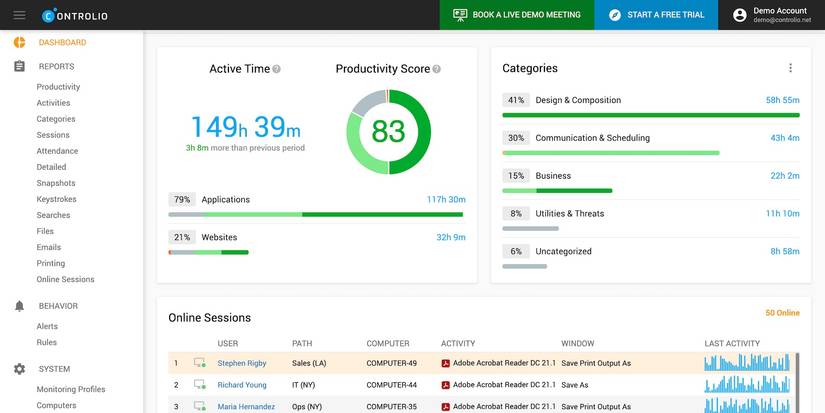Image resolution: width=825 pixels, height=413 pixels.
Task: Click the Demo Account avatar icon
Action: (740, 15)
